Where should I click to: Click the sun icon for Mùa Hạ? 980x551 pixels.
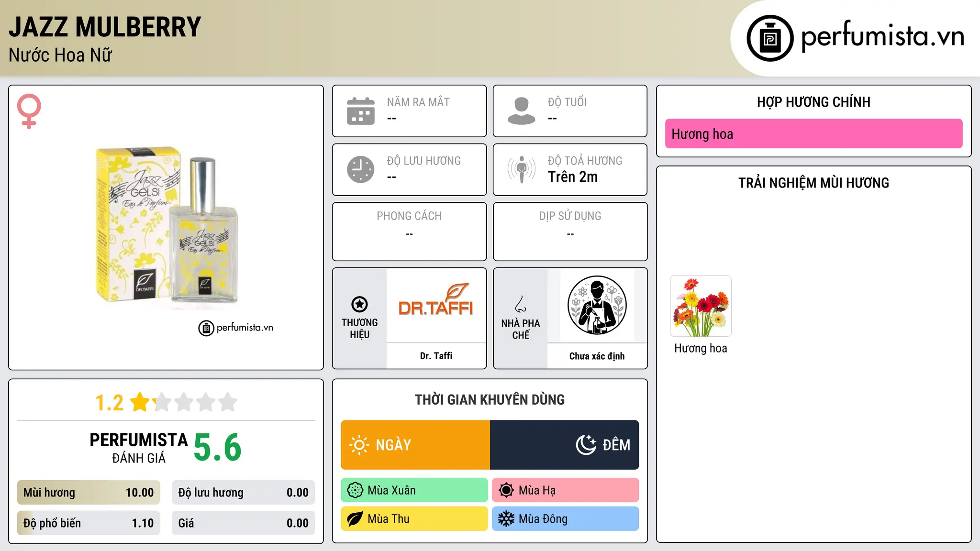pos(506,490)
